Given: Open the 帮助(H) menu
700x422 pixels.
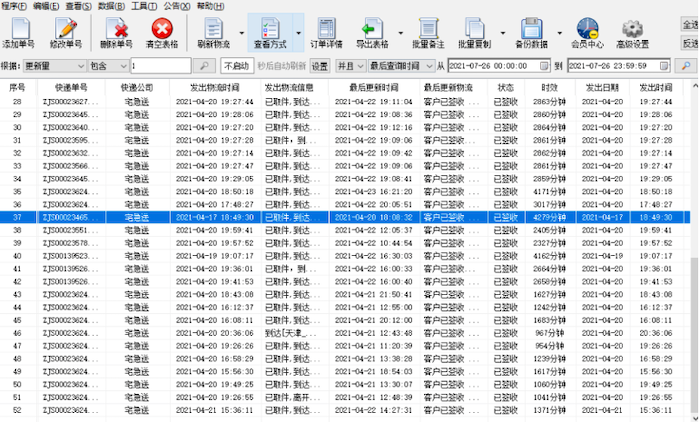Looking at the screenshot, I should [x=210, y=6].
